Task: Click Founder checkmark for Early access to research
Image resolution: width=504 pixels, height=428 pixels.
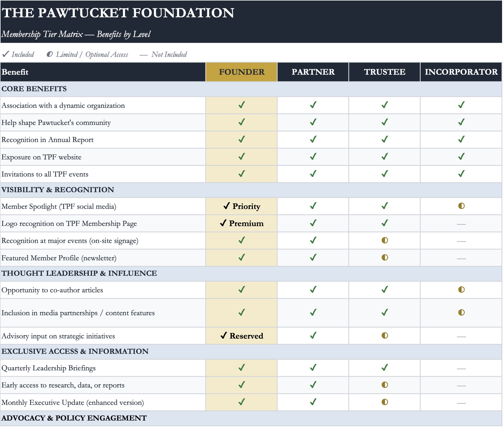Action: click(x=242, y=385)
